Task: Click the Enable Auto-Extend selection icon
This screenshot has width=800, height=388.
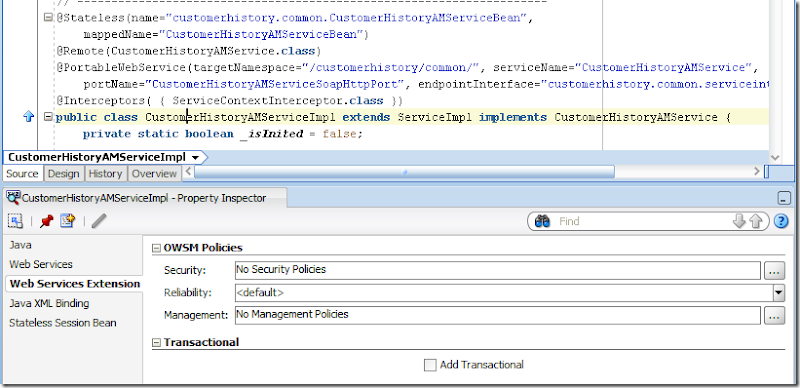Action: pyautogui.click(x=15, y=221)
